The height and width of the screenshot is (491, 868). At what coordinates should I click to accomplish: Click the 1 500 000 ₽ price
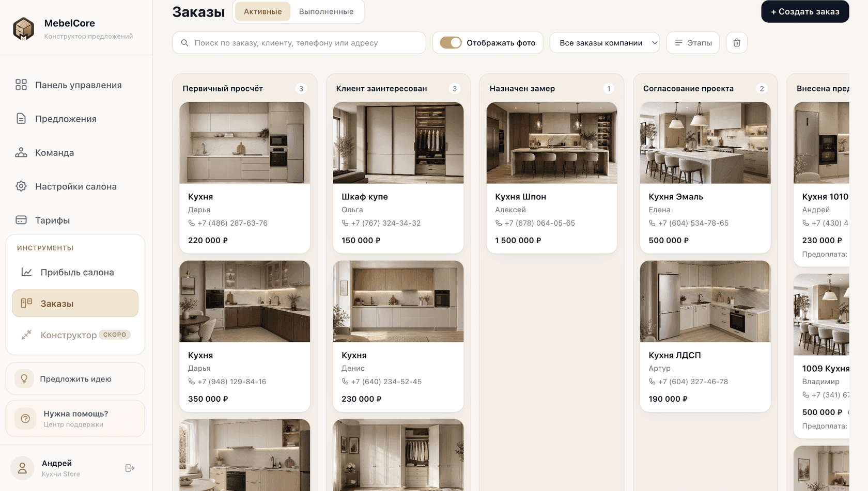click(x=518, y=241)
